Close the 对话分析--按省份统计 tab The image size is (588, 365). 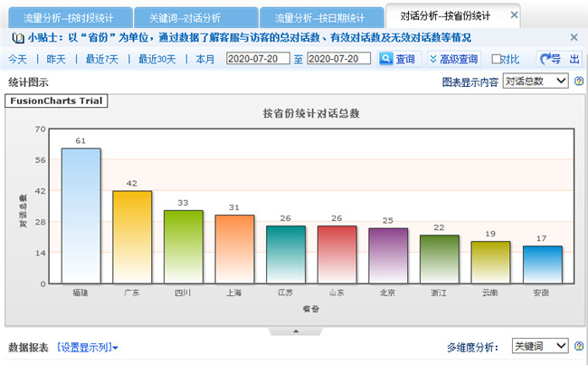point(515,15)
